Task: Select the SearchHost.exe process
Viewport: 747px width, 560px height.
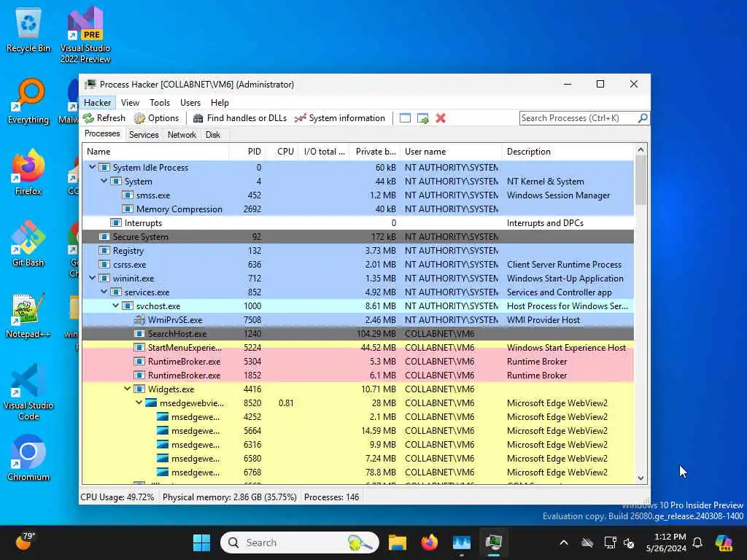Action: pyautogui.click(x=357, y=334)
